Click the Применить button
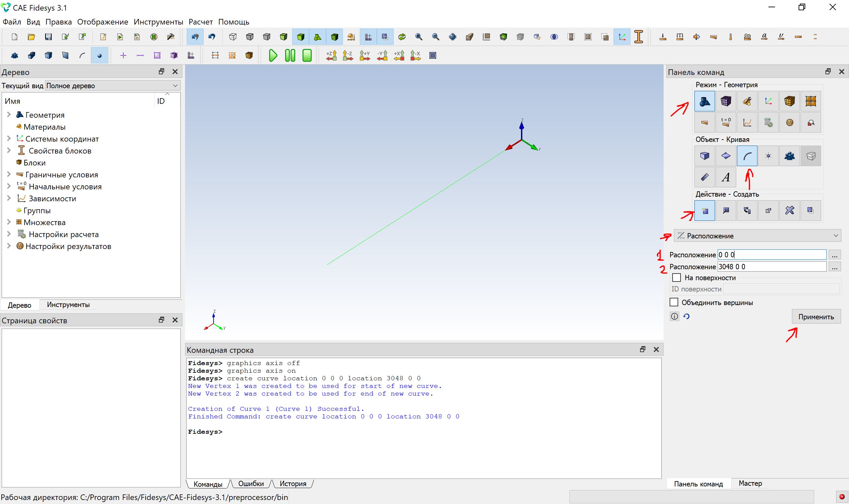Viewport: 849px width, 504px height. (x=816, y=317)
